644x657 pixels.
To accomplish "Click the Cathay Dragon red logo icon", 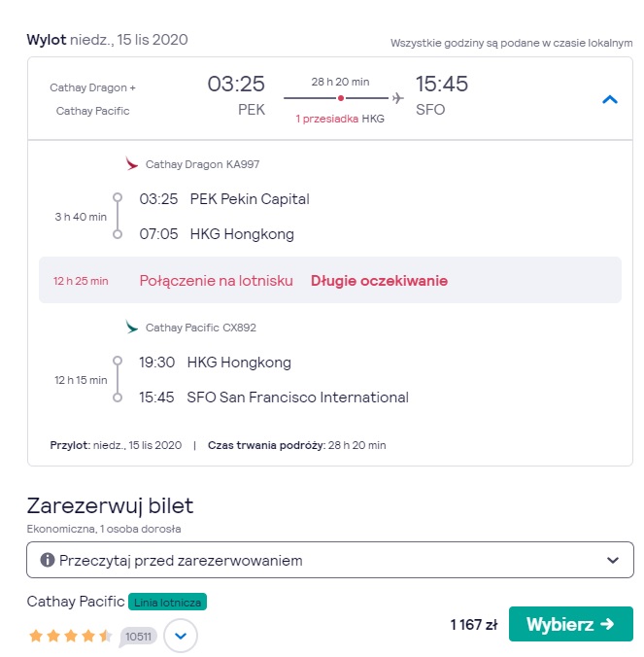I will tap(131, 163).
